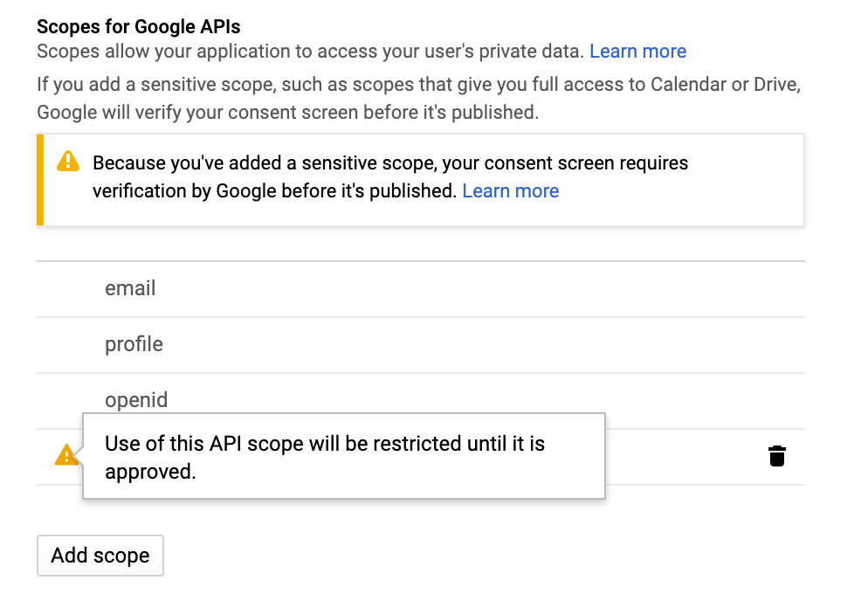Click the yellow warning icon in the verification banner
Screen dimensions: 868x594
(67, 162)
